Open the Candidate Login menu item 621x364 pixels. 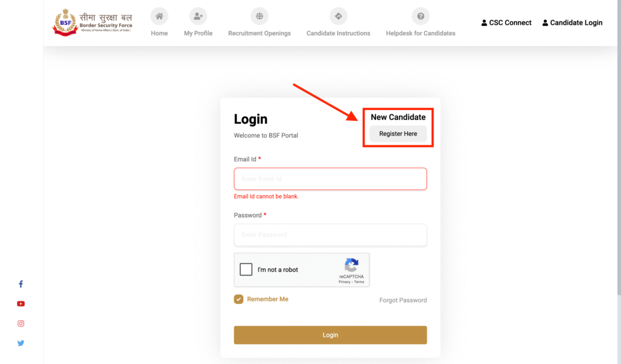(572, 22)
